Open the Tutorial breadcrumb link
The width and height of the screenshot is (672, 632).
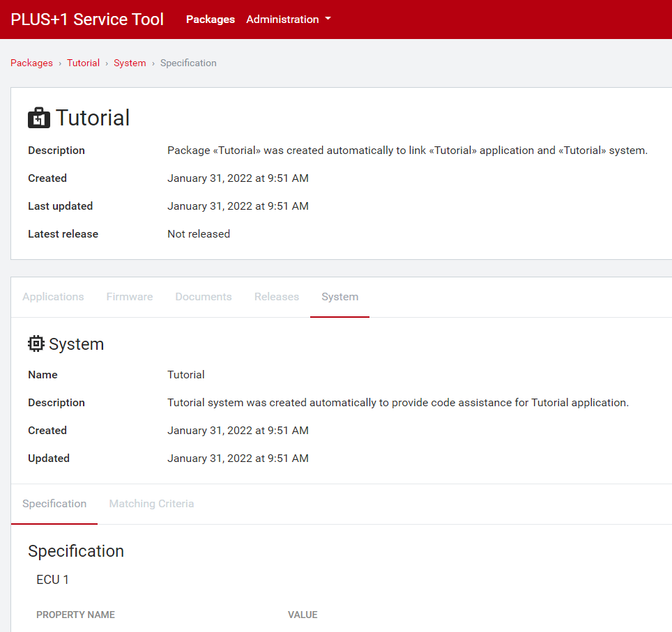[x=83, y=63]
